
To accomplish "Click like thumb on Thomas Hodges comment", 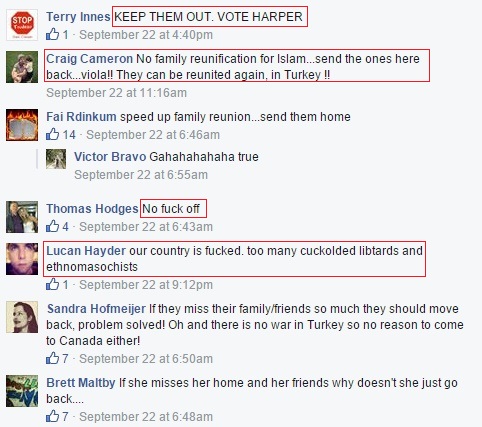I will click(52, 226).
